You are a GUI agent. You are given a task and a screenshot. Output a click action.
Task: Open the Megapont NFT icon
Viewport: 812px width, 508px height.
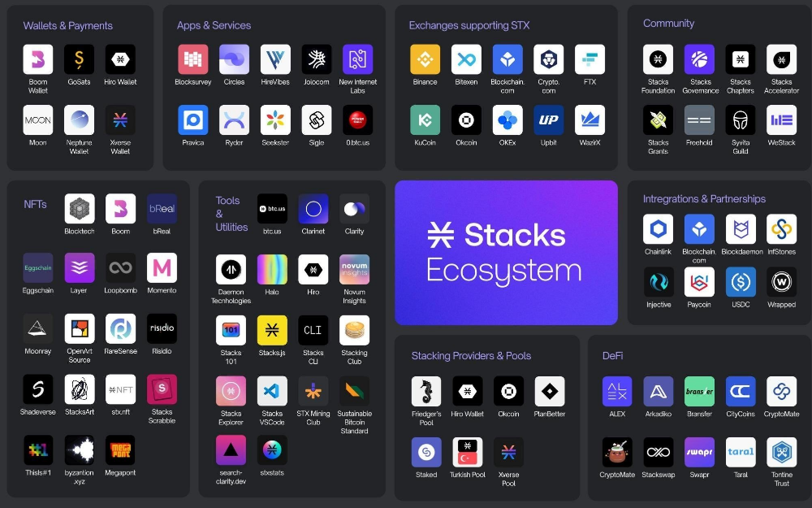point(120,450)
